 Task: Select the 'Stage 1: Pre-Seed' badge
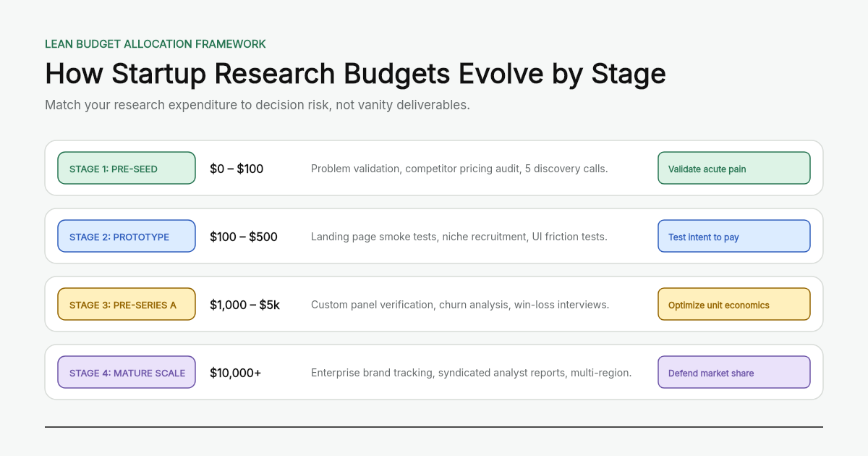coord(127,168)
